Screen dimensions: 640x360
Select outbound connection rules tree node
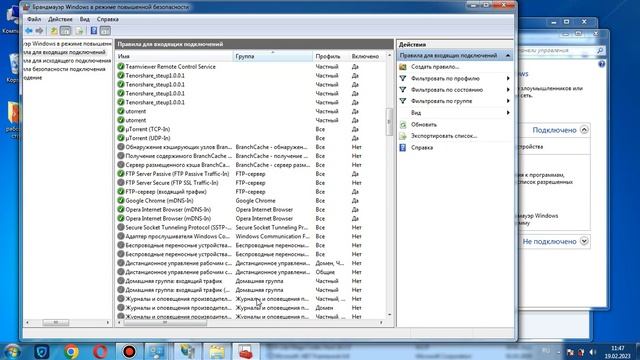(x=67, y=60)
